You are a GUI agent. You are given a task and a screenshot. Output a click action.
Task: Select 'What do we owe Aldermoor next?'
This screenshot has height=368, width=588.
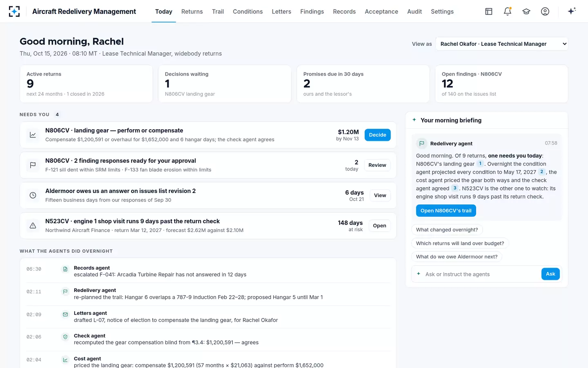tap(457, 257)
